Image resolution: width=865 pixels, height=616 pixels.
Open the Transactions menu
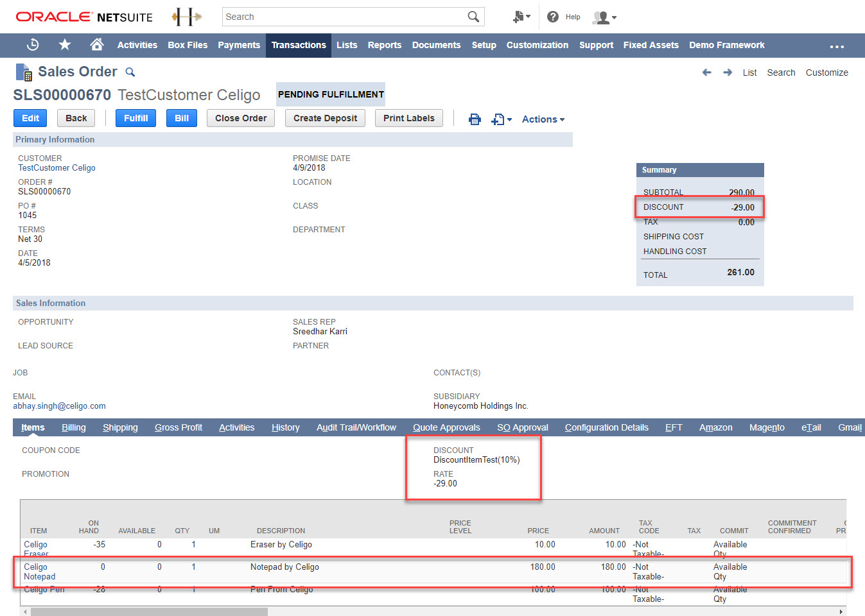tap(298, 45)
